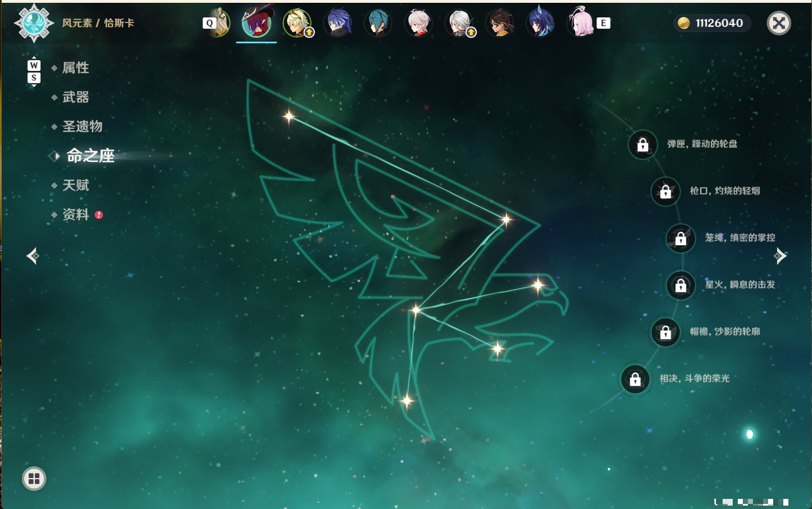Screen dimensions: 812x509
Task: Click the Q key previous character button
Action: 210,23
